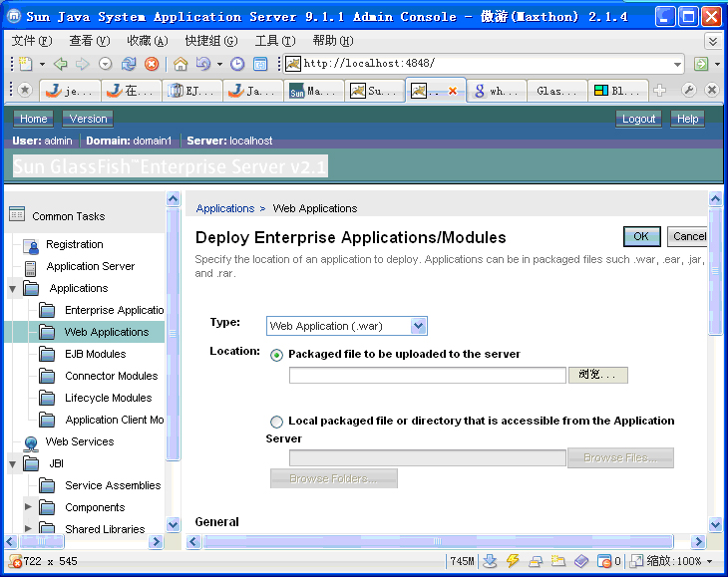Collapse the Applications tree node
Viewport: 728px width, 577px height.
[13, 289]
